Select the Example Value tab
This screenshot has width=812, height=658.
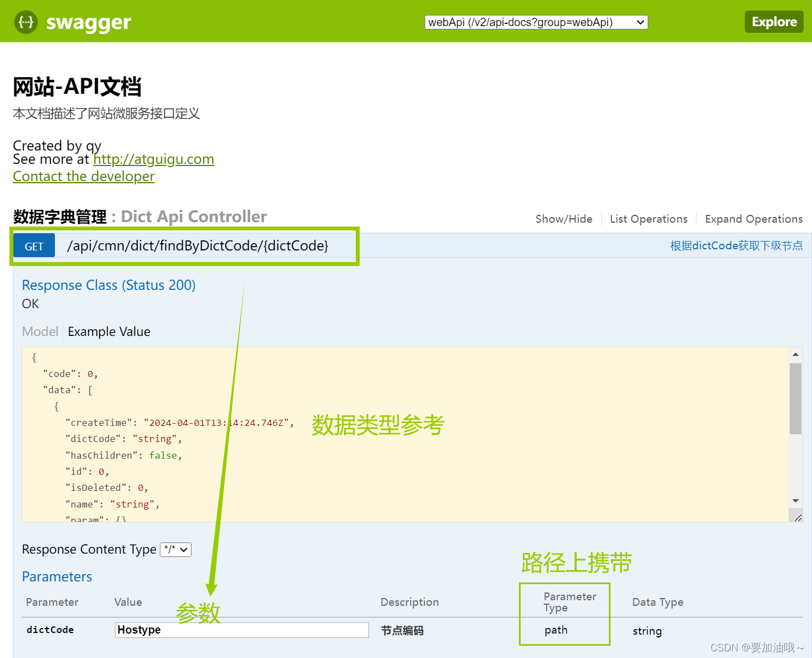109,331
